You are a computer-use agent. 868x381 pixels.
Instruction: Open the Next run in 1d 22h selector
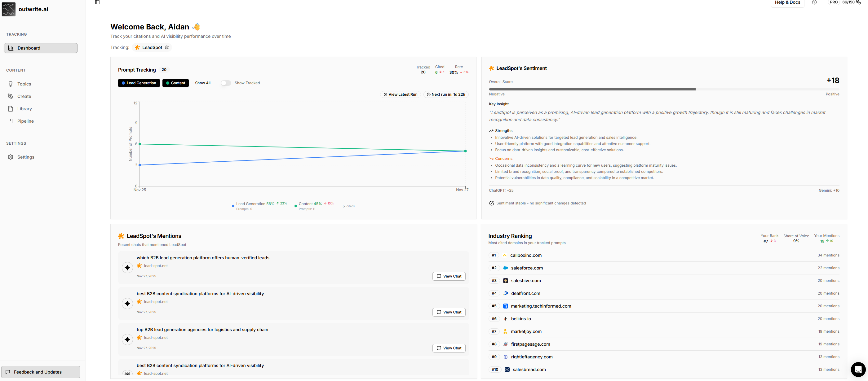click(x=446, y=94)
